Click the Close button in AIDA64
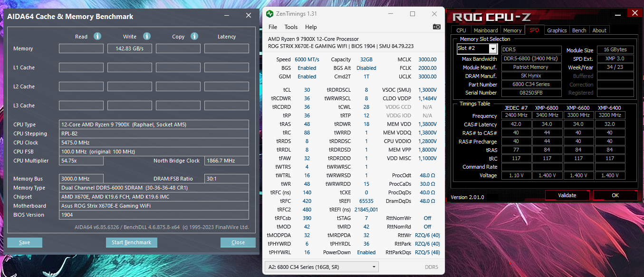This screenshot has height=277, width=644. (x=238, y=242)
